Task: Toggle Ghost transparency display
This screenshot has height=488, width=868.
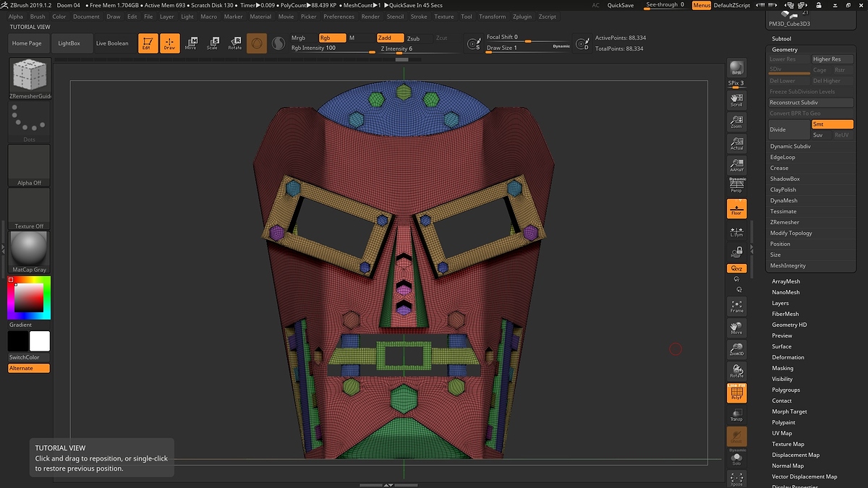Action: [736, 437]
